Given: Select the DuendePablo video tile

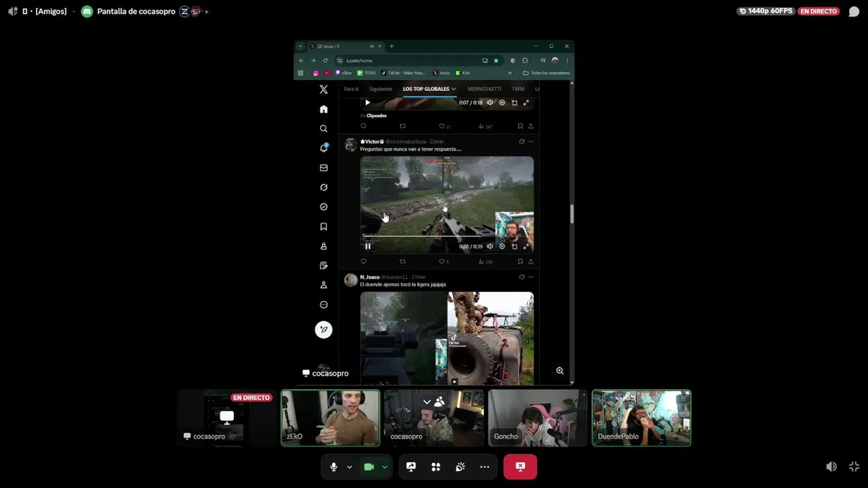Looking at the screenshot, I should click(642, 418).
